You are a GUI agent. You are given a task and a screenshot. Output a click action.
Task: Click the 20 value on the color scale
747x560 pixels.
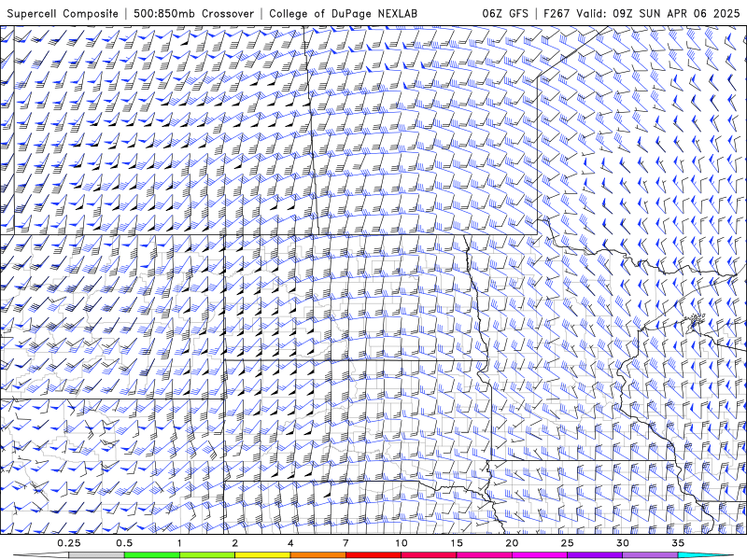click(512, 543)
